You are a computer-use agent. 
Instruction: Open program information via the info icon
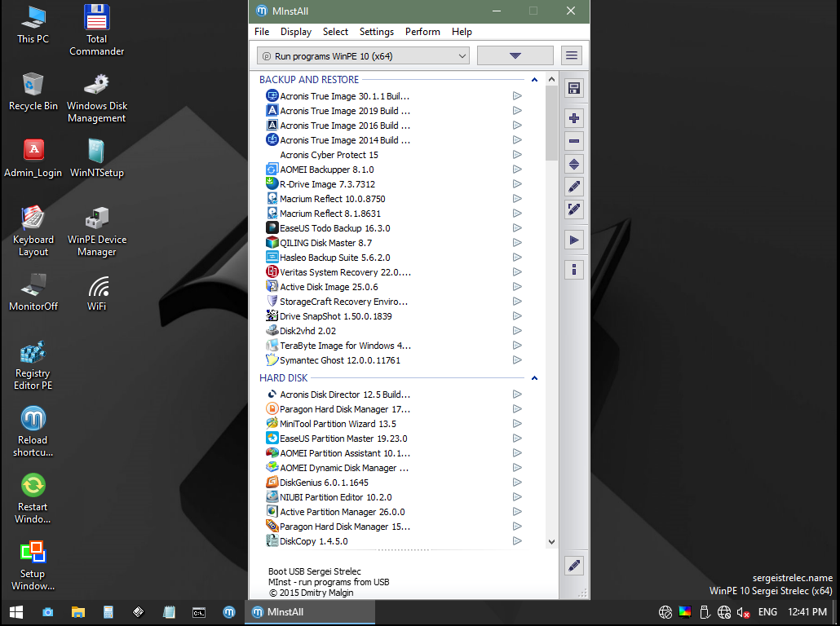[x=573, y=269]
